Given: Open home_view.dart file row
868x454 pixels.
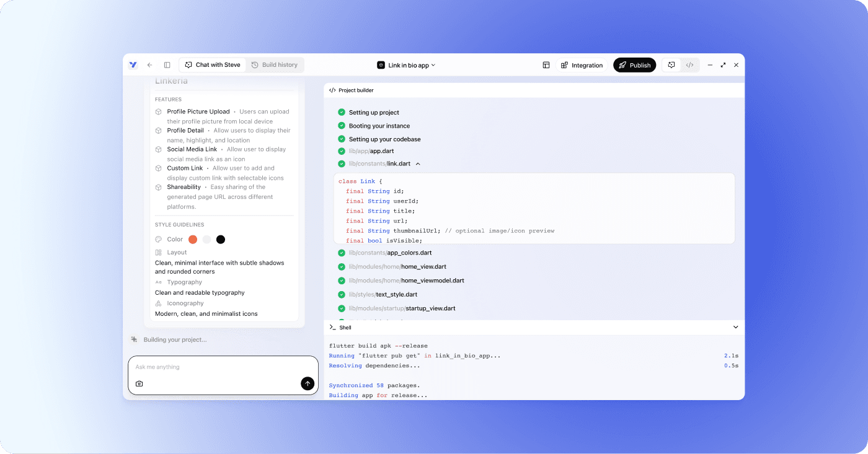Looking at the screenshot, I should (x=397, y=267).
